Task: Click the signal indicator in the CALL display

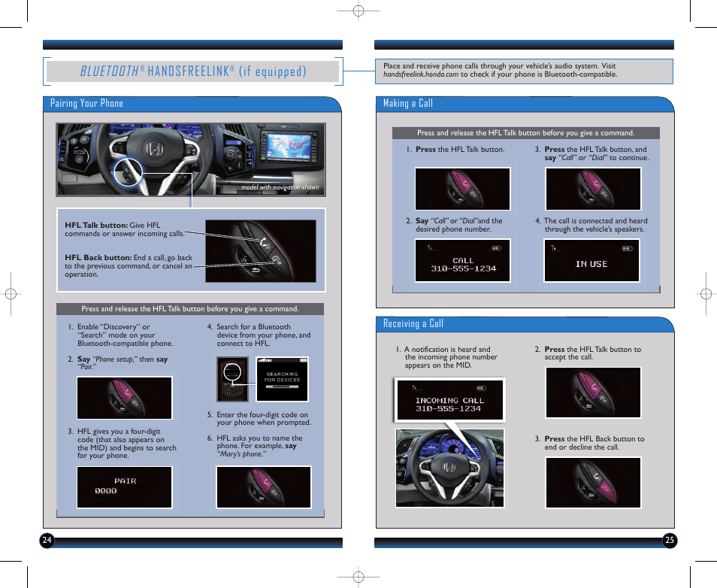Action: coord(431,248)
